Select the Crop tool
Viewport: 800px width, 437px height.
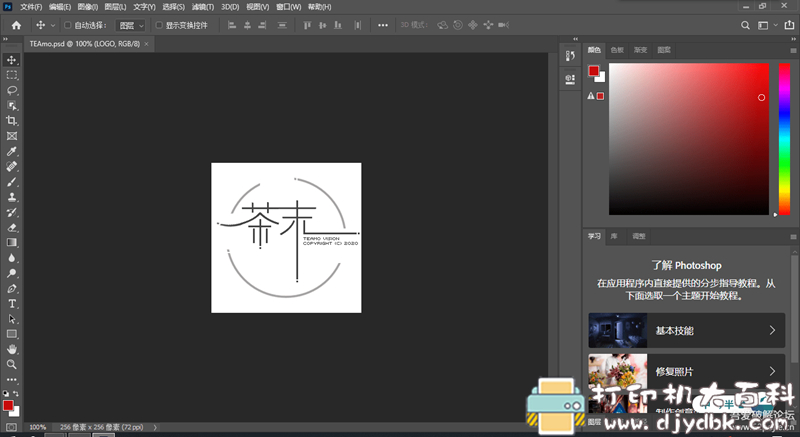pos(12,121)
